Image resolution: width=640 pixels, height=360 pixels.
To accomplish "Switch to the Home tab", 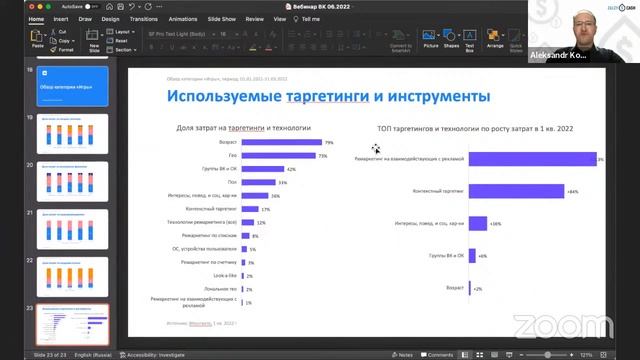I will pyautogui.click(x=36, y=19).
